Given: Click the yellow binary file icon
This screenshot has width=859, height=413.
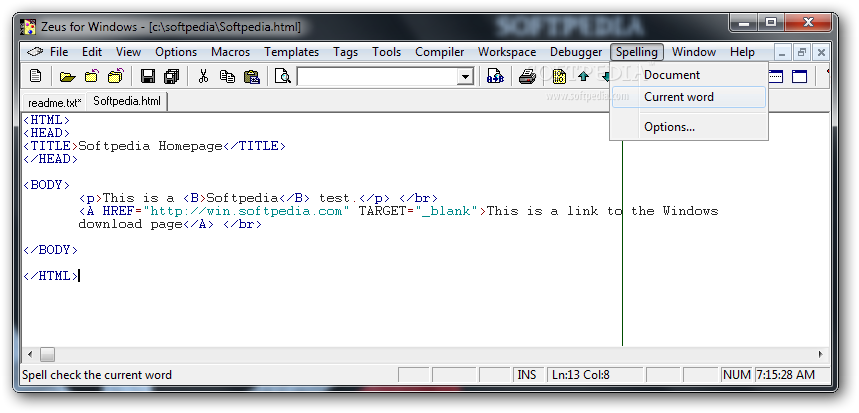Looking at the screenshot, I should pos(559,76).
